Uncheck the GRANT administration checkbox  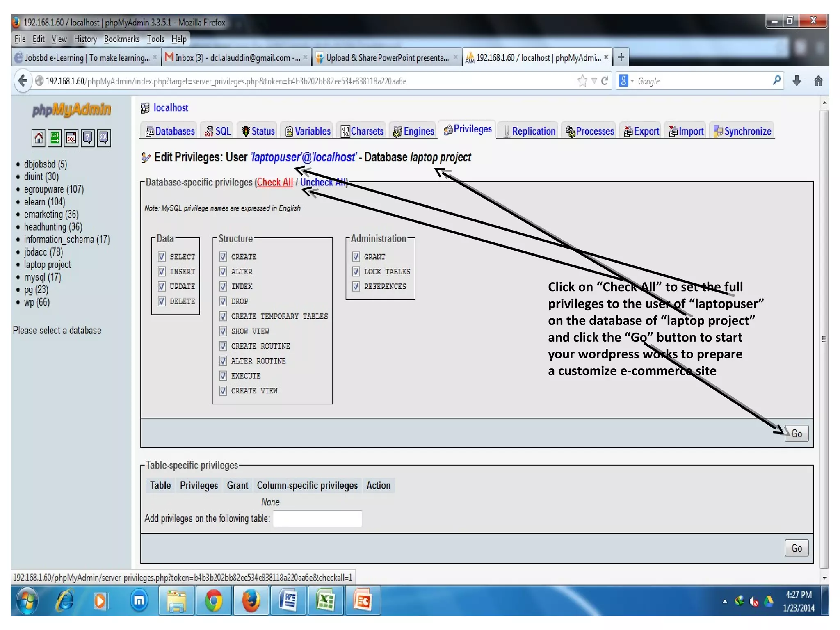(x=356, y=256)
